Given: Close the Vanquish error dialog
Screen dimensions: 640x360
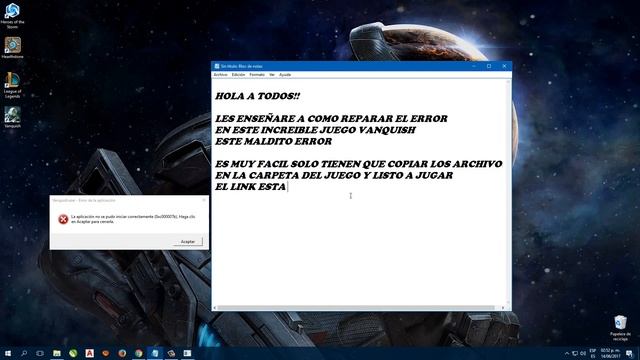Looking at the screenshot, I should (x=204, y=200).
